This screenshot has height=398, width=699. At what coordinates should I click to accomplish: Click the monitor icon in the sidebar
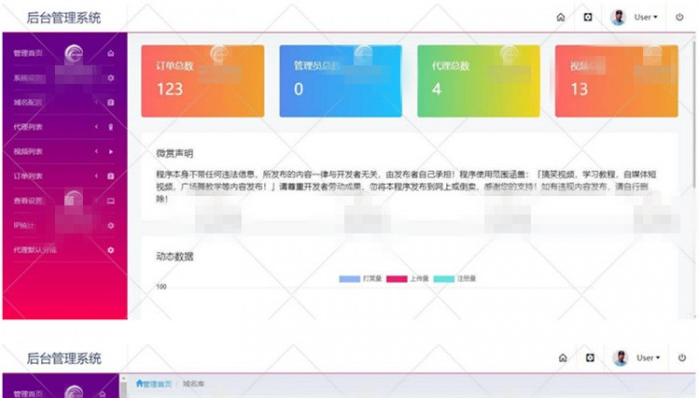(x=111, y=201)
